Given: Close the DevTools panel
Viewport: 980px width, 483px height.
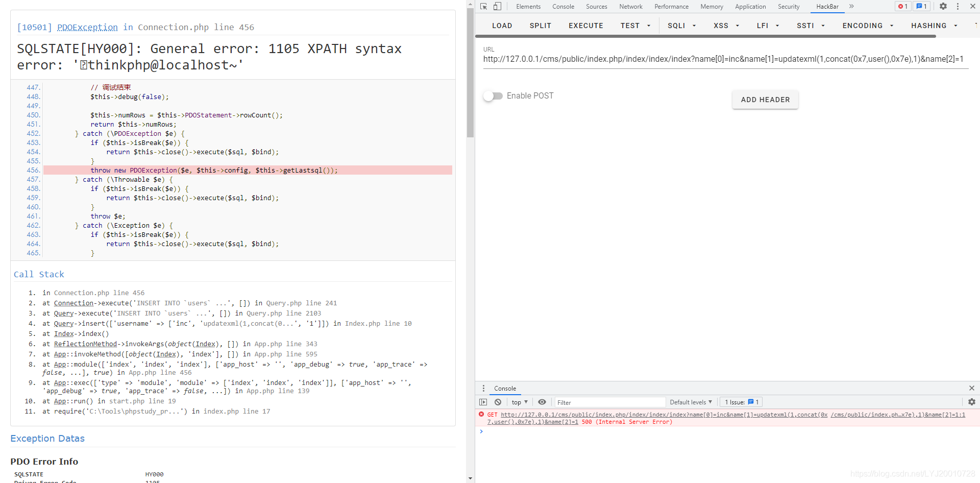Looking at the screenshot, I should 973,7.
